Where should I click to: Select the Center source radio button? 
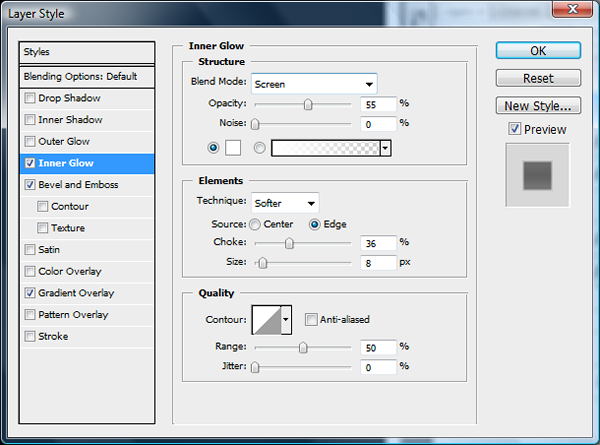pyautogui.click(x=256, y=224)
